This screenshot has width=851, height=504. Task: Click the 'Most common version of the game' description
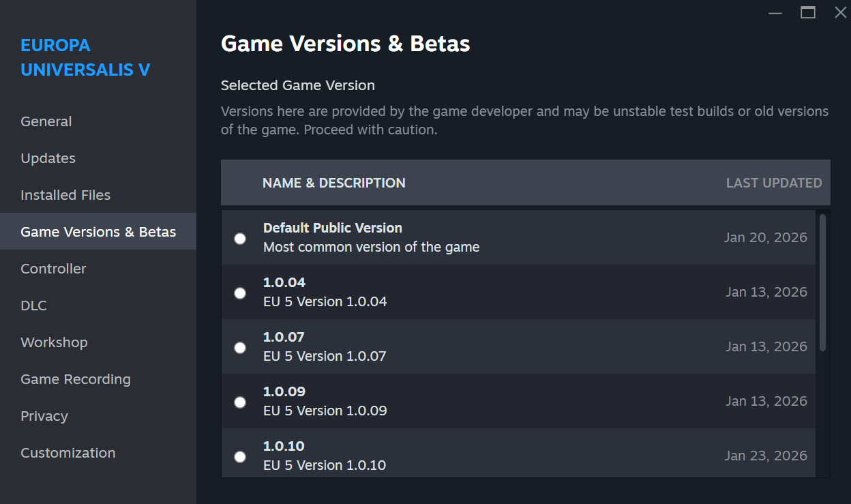click(x=372, y=247)
